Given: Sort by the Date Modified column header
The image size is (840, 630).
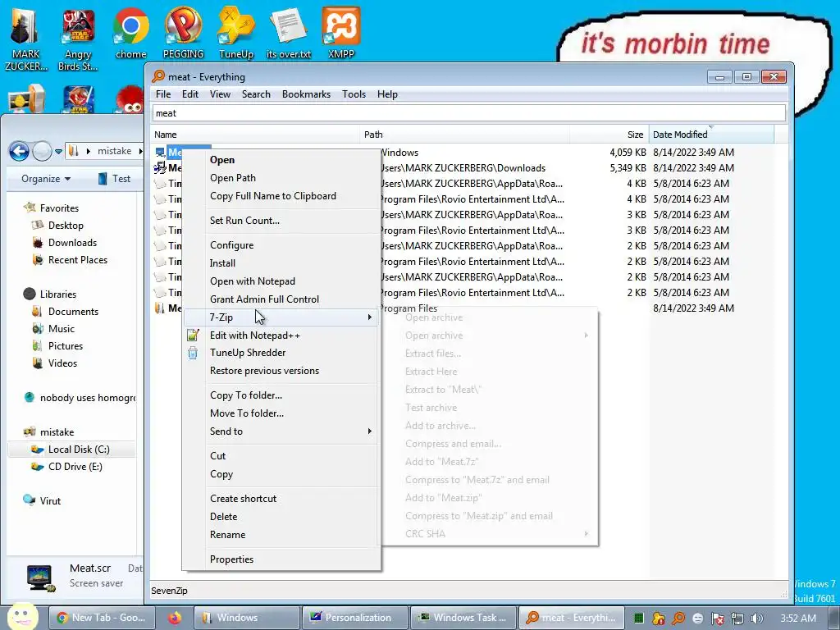Looking at the screenshot, I should click(711, 135).
